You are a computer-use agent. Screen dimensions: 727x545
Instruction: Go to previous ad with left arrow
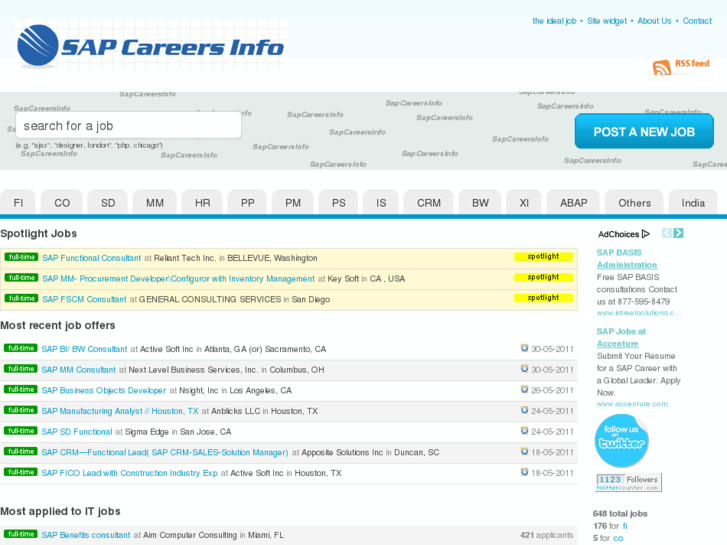667,233
